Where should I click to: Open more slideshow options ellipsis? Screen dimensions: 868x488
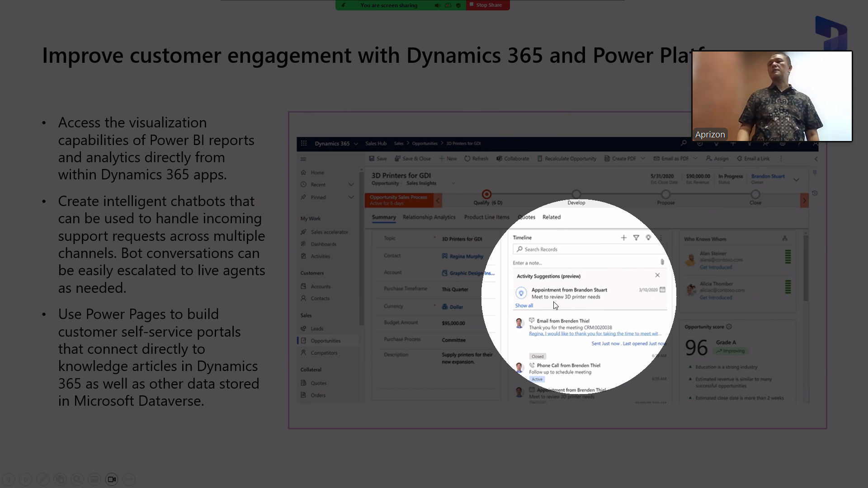129,479
